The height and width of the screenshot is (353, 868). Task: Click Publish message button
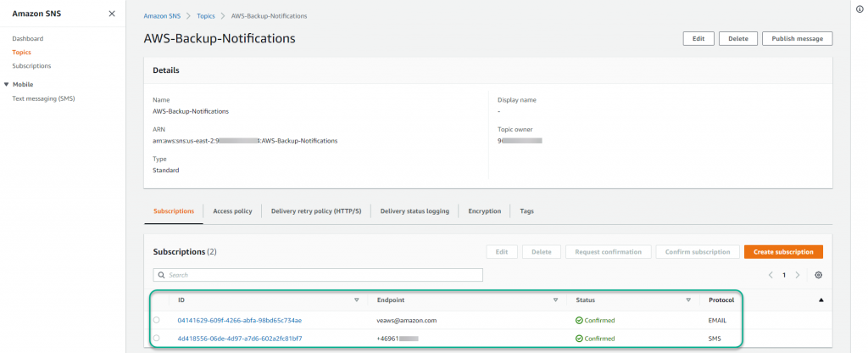pyautogui.click(x=797, y=39)
